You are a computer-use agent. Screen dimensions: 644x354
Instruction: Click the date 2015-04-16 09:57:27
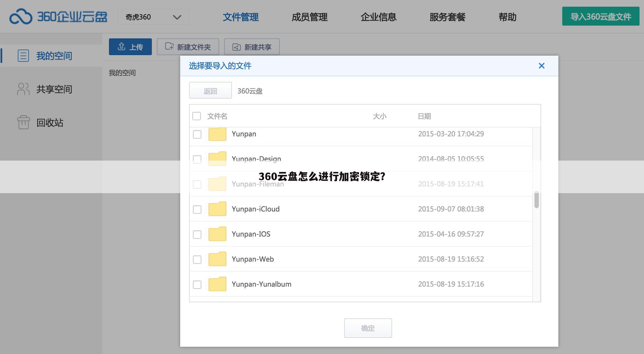451,234
